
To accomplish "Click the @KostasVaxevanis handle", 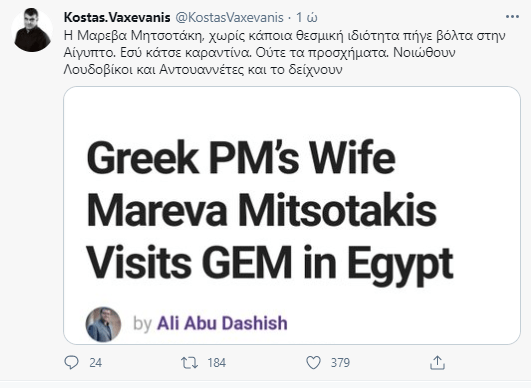I will point(229,17).
